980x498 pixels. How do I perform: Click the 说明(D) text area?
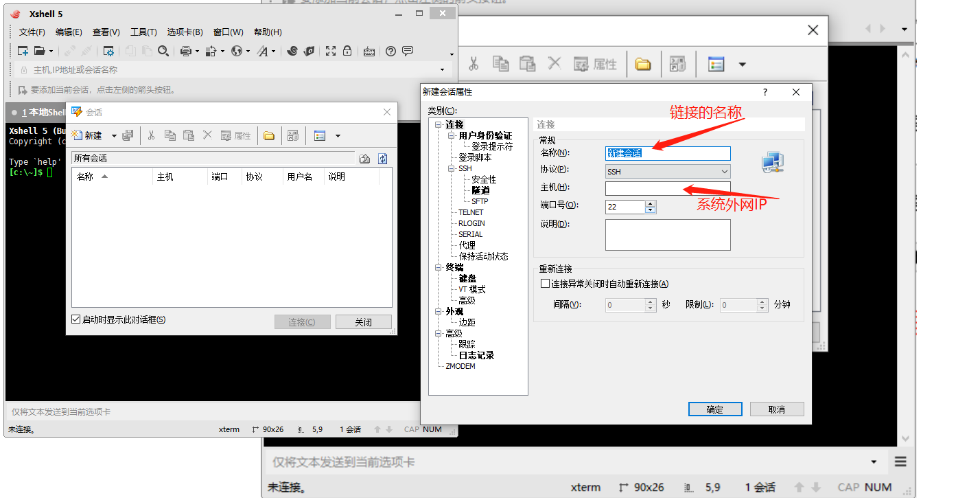click(x=668, y=235)
